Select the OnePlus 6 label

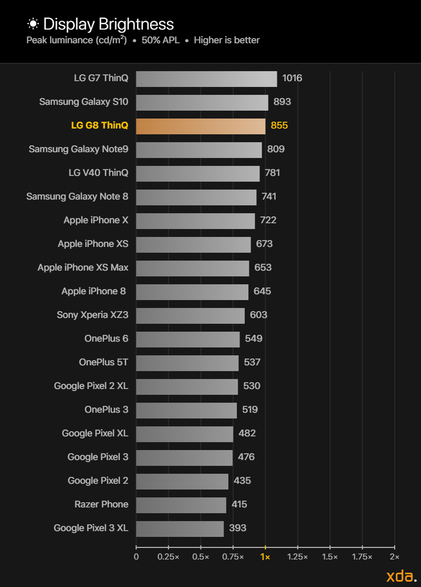click(x=106, y=338)
